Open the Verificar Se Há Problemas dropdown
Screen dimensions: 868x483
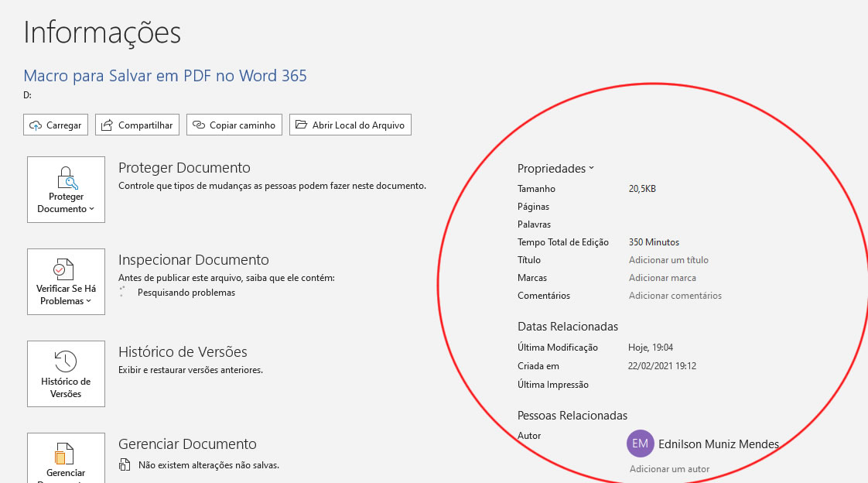coord(66,282)
